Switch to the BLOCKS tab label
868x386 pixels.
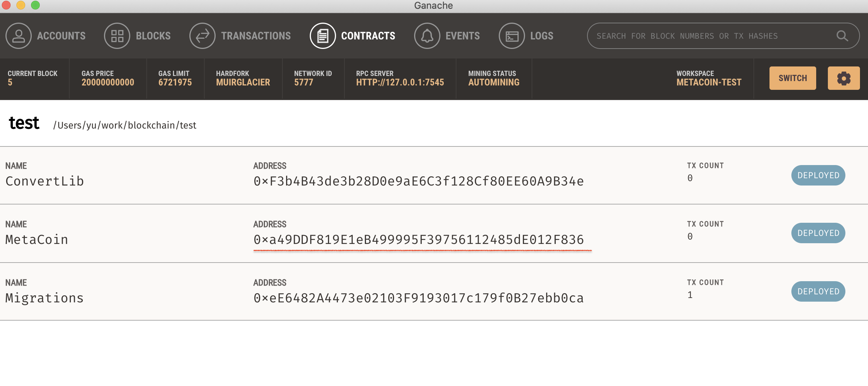click(x=153, y=36)
